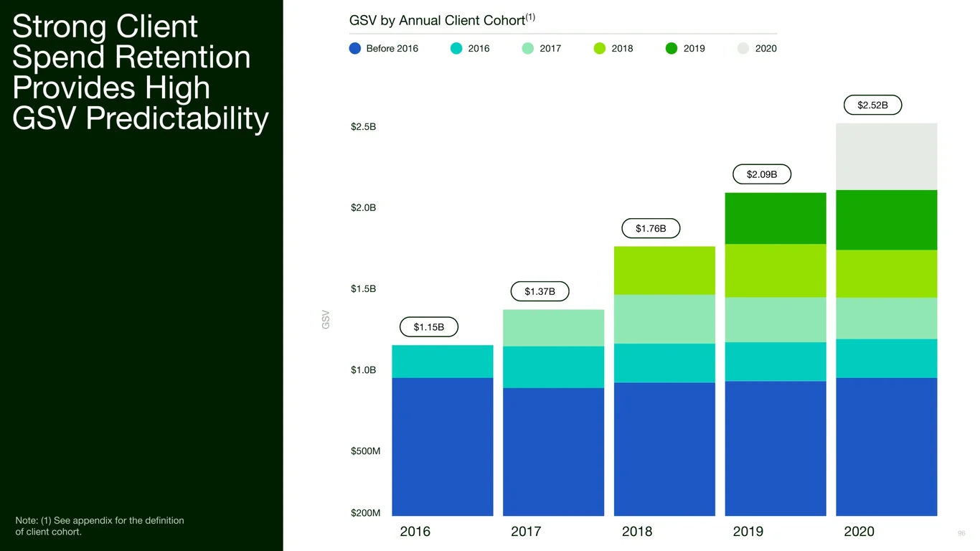
Task: Click the 2016 legend teal dot
Action: pyautogui.click(x=456, y=49)
